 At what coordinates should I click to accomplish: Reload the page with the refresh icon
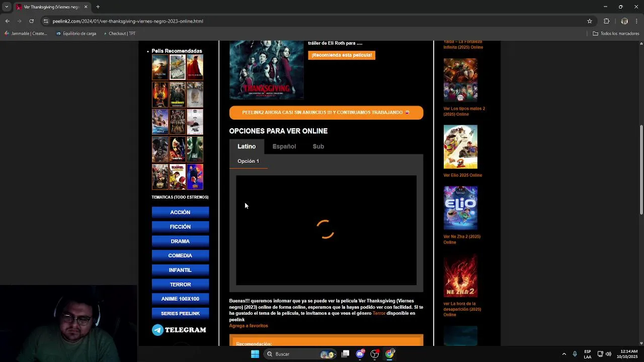[31, 21]
